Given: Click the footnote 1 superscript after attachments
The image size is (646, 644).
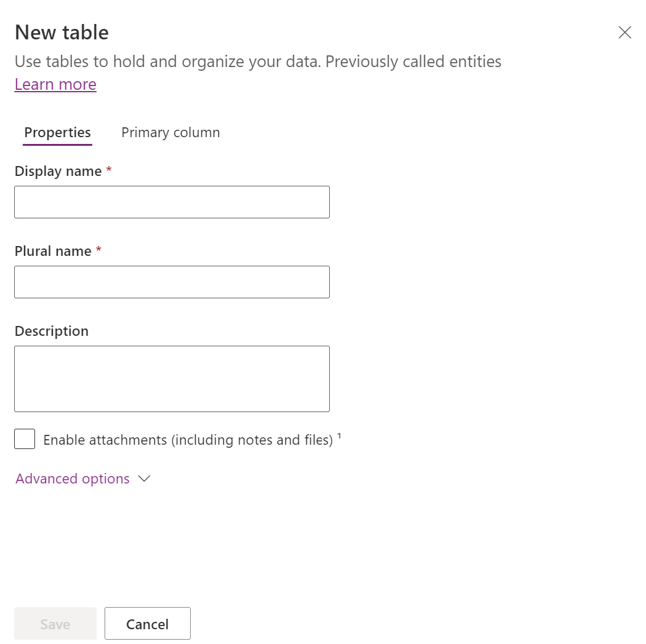Looking at the screenshot, I should click(x=339, y=436).
